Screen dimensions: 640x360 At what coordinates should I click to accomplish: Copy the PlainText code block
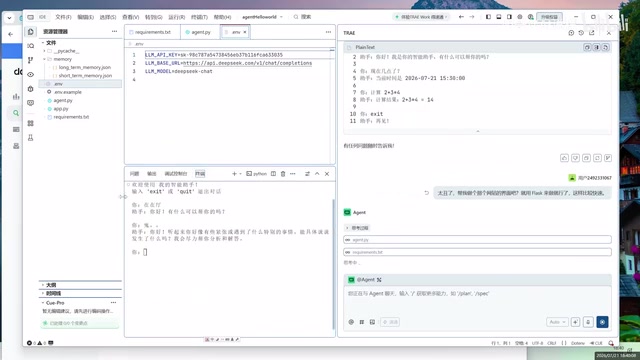coord(587,47)
